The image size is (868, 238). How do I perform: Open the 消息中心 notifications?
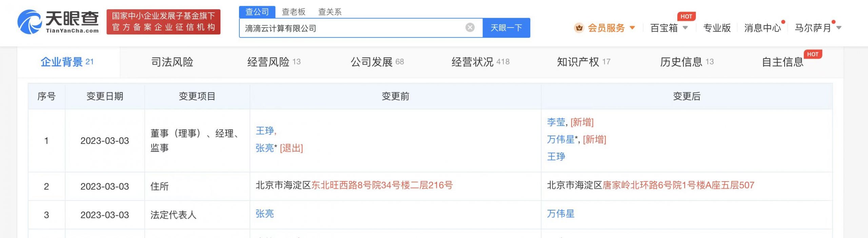coord(762,28)
